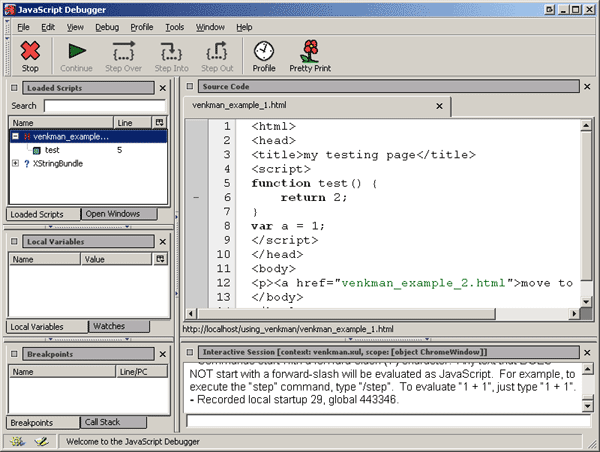Click the 'return 2;' code line
The height and width of the screenshot is (452, 600).
(x=314, y=197)
